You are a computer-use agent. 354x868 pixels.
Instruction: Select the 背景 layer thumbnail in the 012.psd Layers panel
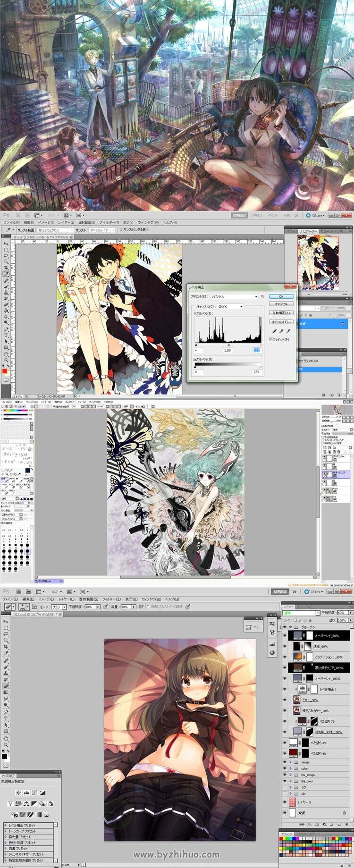293,813
